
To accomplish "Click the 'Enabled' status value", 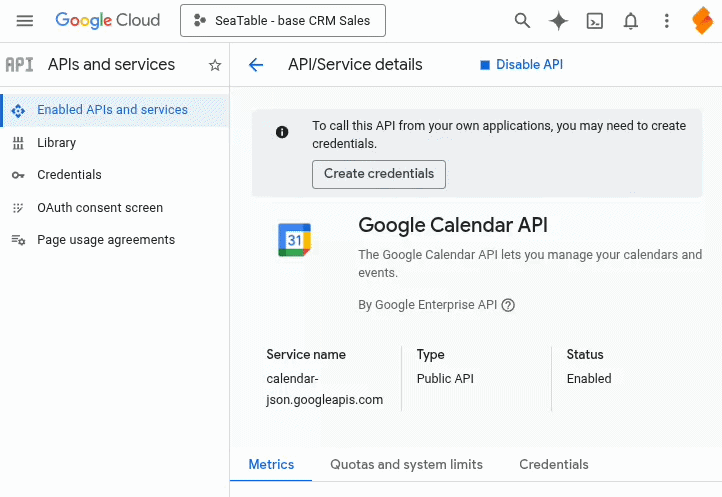I will [589, 379].
